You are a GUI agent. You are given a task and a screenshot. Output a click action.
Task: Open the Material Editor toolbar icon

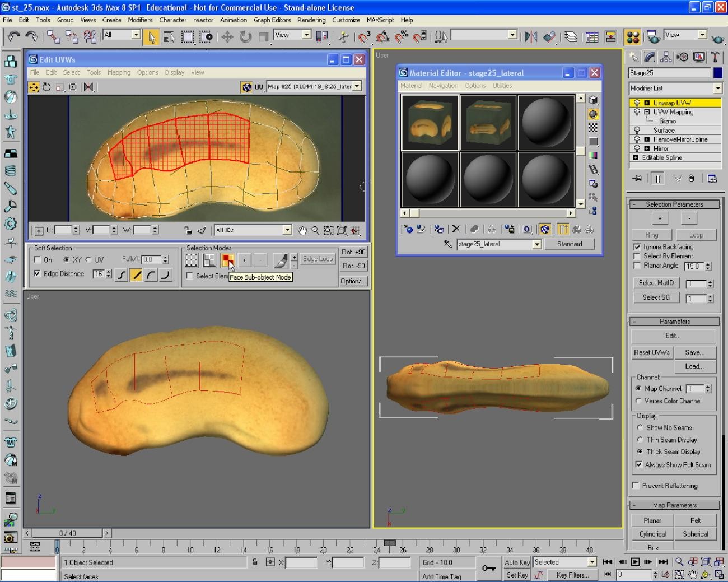[x=633, y=37]
